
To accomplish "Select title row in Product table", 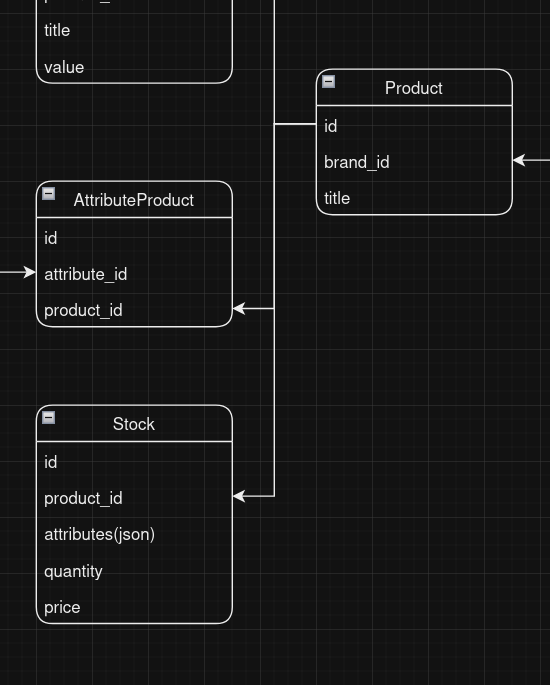I will [414, 198].
